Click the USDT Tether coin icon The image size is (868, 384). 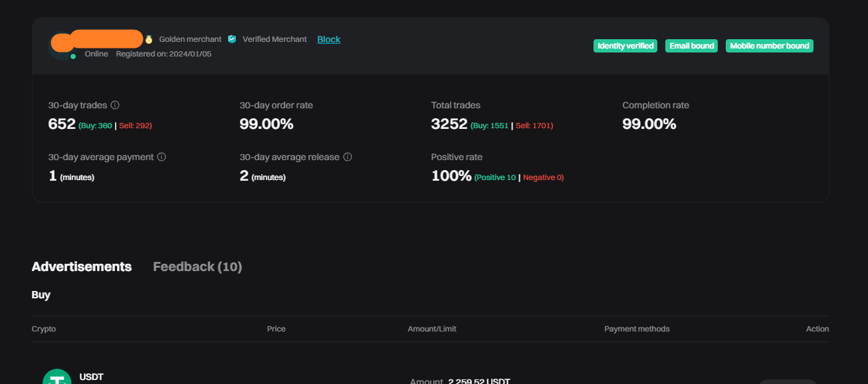coord(57,377)
